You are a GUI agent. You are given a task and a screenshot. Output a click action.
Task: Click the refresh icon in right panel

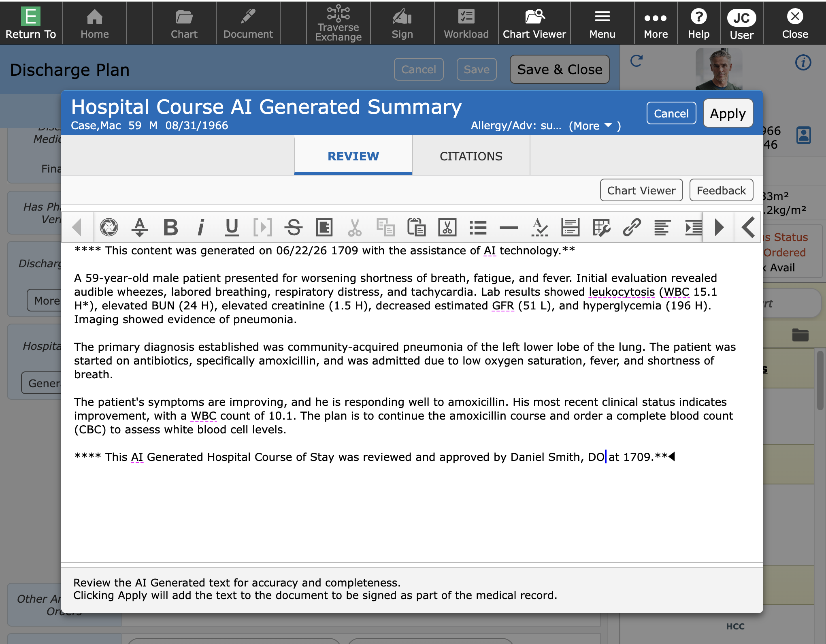(637, 61)
